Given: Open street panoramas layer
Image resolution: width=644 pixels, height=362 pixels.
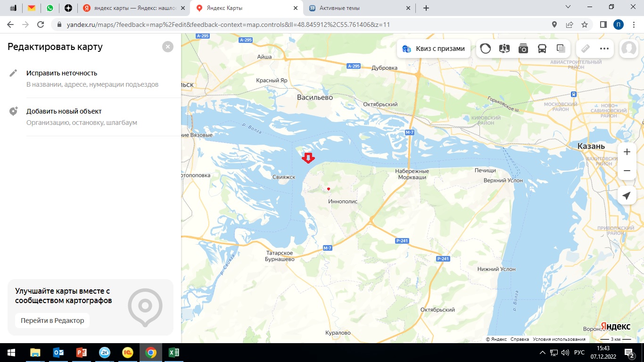Looking at the screenshot, I should pos(504,49).
